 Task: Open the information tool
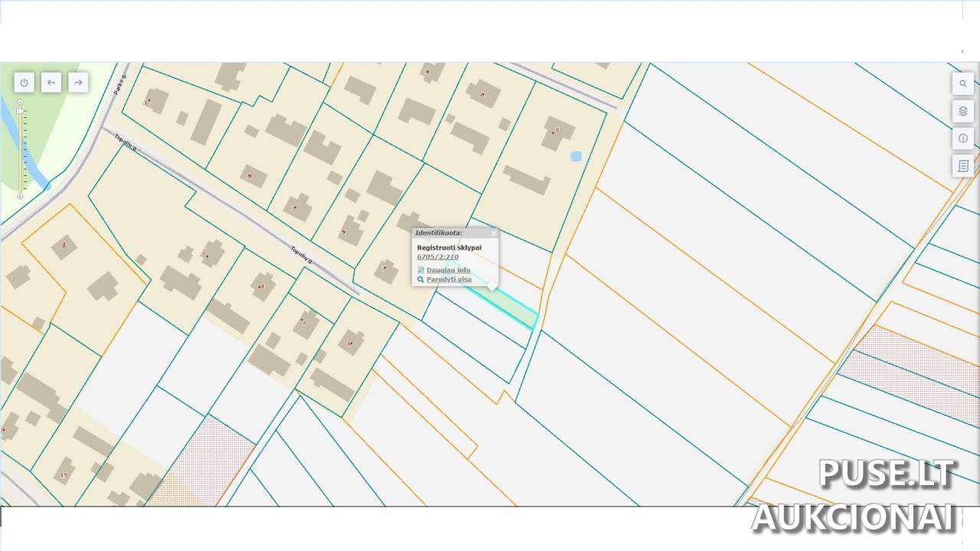click(x=963, y=139)
